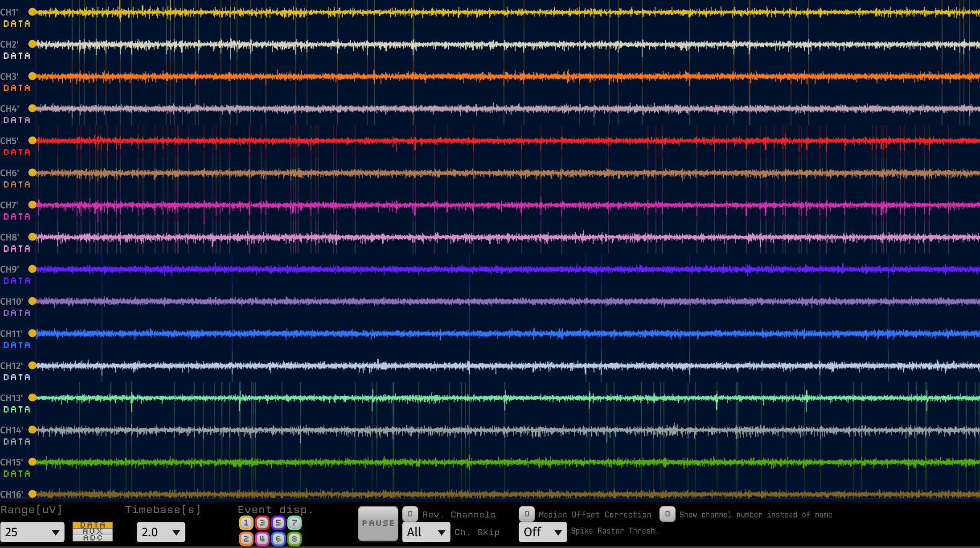Open the Ch. Skip dropdown showing All
Screen dimensions: 980x548
point(426,532)
